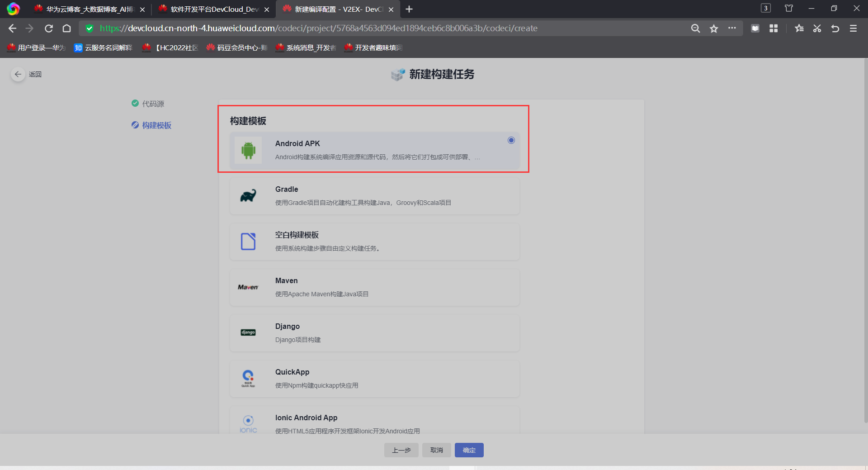868x470 pixels.
Task: Click the description 使用Npm构建quickapp快应用
Action: pyautogui.click(x=317, y=385)
